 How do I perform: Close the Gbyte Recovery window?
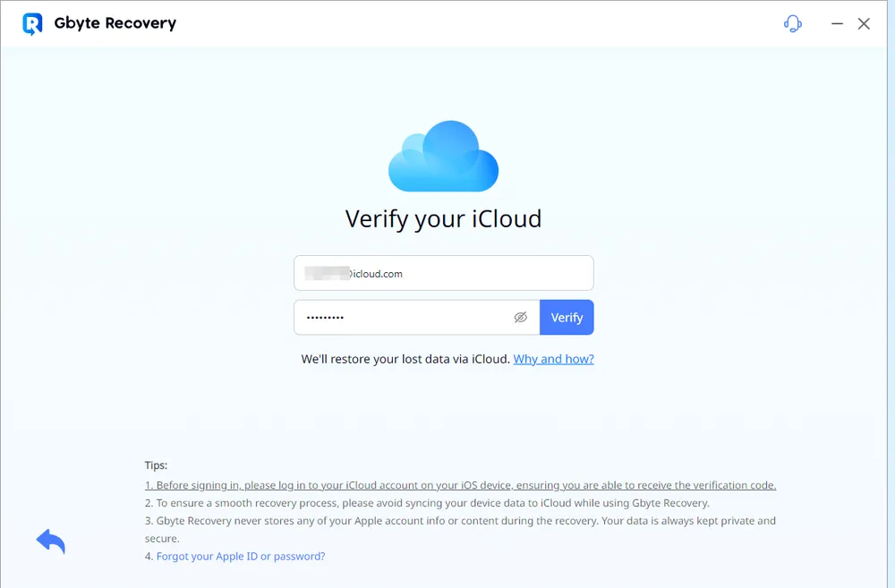tap(865, 23)
